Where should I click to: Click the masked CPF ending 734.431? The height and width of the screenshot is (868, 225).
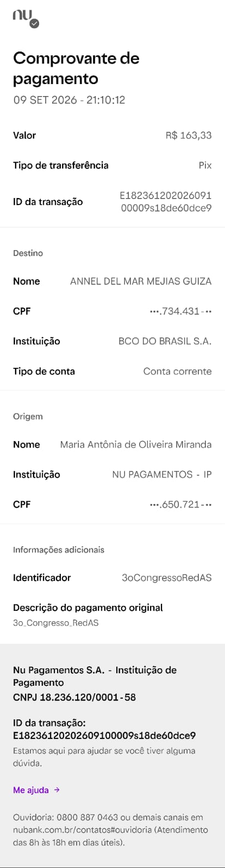[180, 311]
